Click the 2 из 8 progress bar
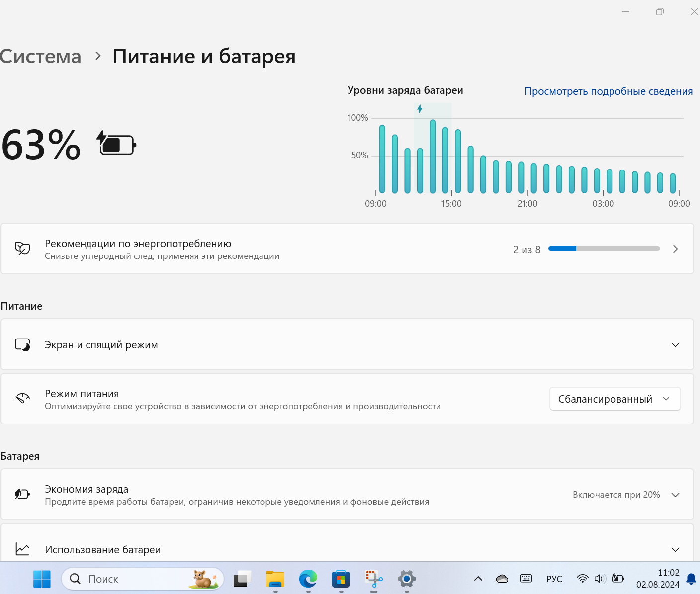Screen dimensions: 700x594 pos(604,249)
